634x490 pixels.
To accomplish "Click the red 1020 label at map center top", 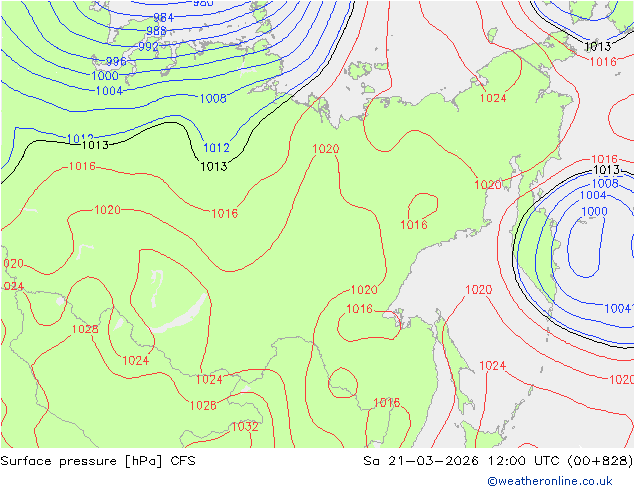I will [326, 149].
